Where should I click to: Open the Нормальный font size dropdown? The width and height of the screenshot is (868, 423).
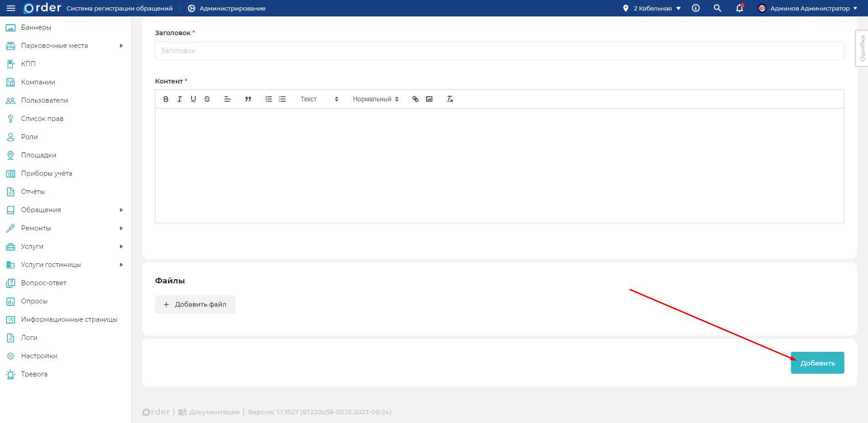375,99
